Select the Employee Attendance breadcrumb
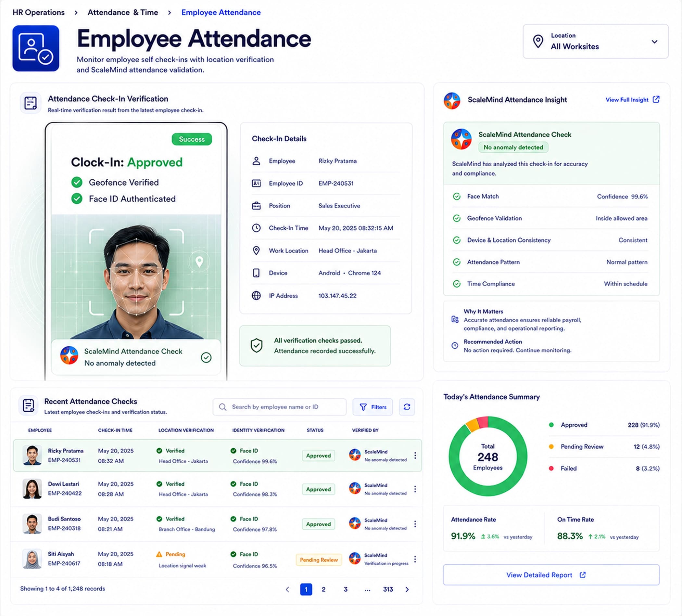682x616 pixels. point(221,13)
